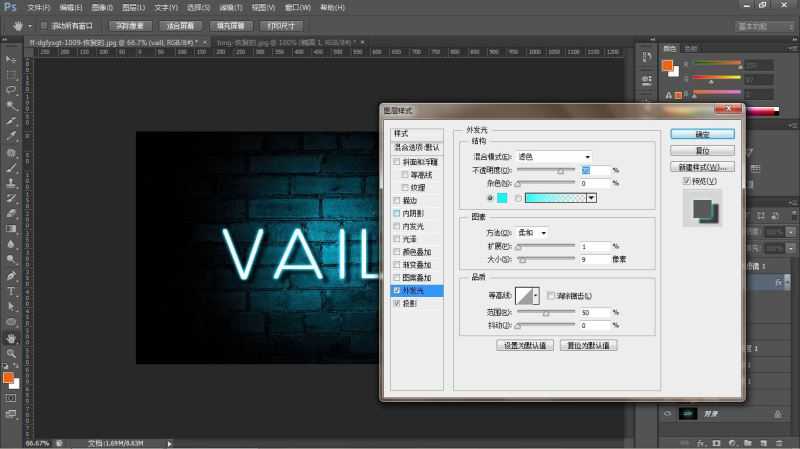
Task: Click the 新建样式 button
Action: 702,166
